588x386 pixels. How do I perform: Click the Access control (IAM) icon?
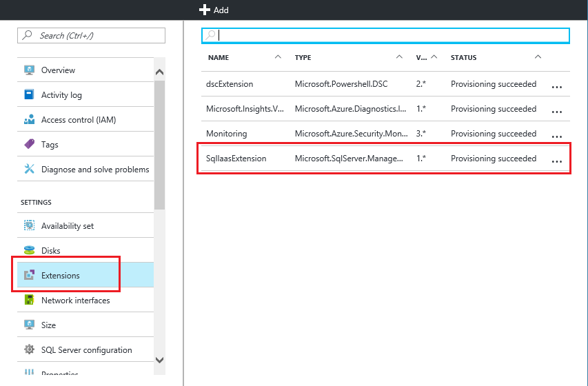coord(29,119)
